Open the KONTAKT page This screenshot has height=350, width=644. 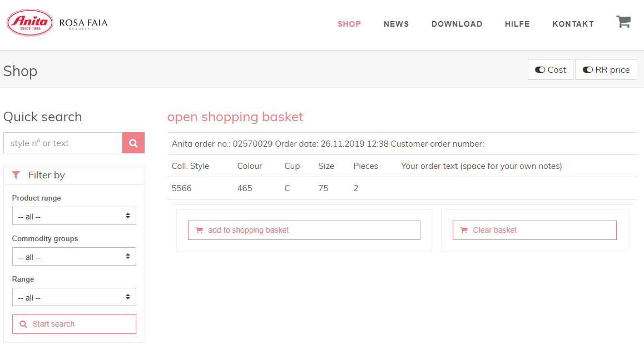tap(573, 24)
